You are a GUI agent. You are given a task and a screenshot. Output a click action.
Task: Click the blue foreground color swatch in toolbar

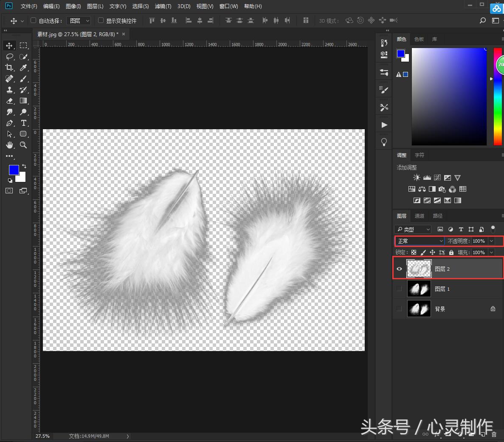(x=13, y=170)
